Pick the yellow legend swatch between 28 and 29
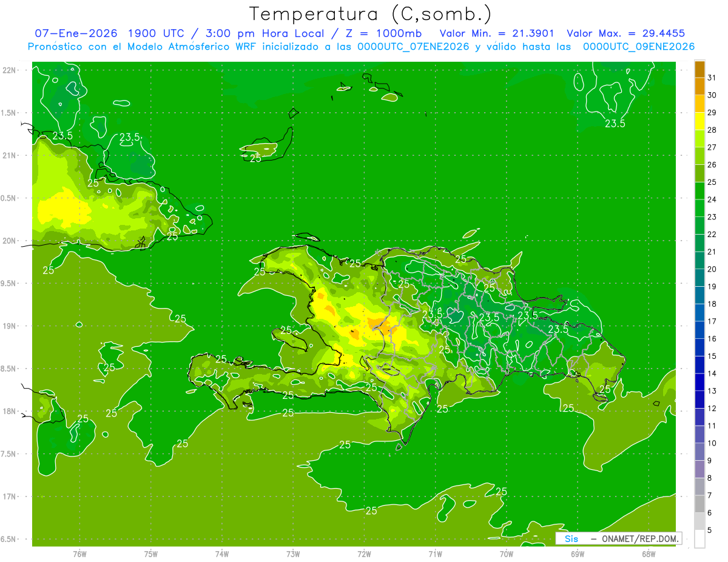 coord(699,121)
